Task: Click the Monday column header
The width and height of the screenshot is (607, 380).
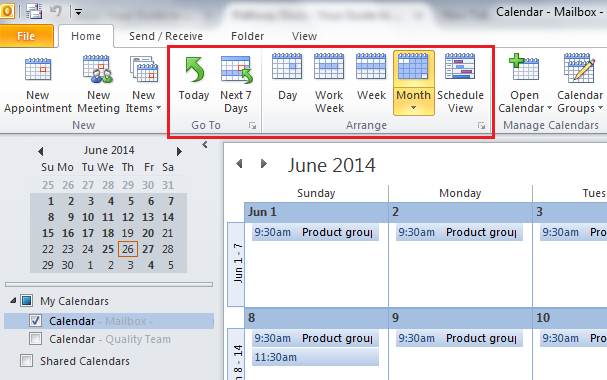Action: (460, 193)
